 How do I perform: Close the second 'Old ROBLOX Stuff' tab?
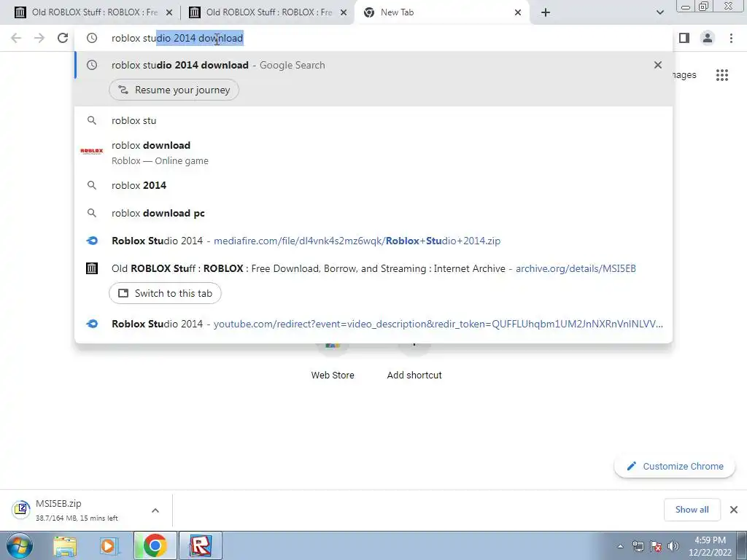pos(344,13)
